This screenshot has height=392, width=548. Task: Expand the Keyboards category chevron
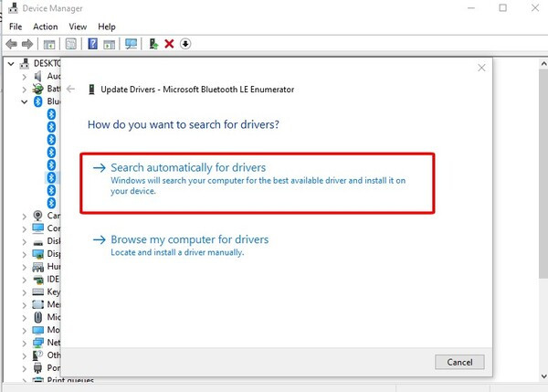[24, 292]
